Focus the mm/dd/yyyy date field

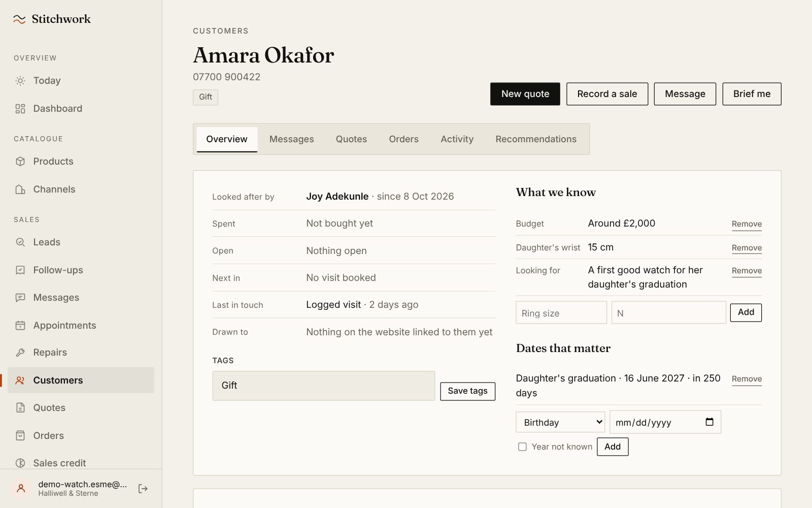[665, 422]
